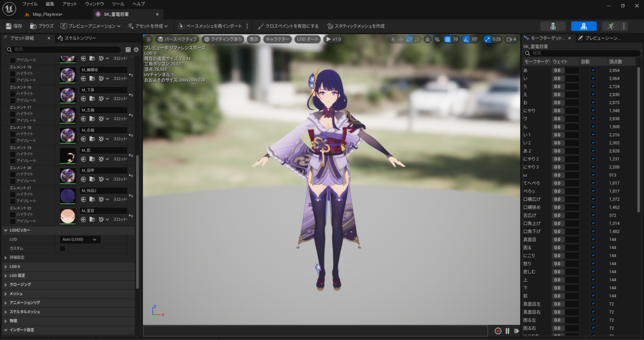The height and width of the screenshot is (340, 644).
Task: Toggle rotation snap angle icon
Action: pos(466,39)
